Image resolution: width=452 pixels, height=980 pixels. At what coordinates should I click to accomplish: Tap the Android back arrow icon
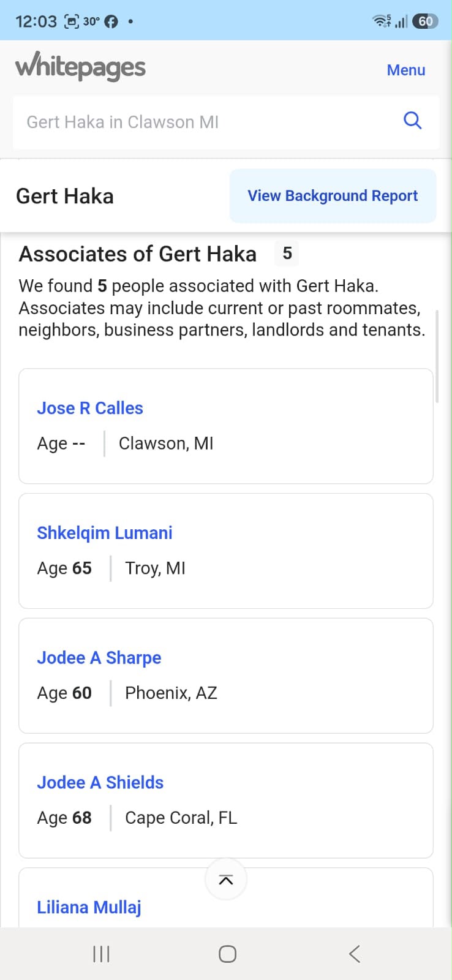pos(354,954)
